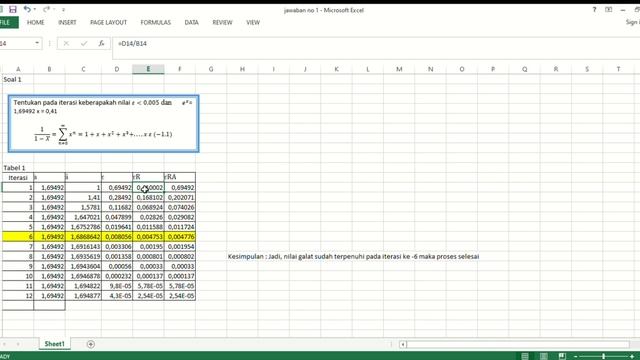Open the Customize Quick Access Toolbar dropdown
640x360 pixels.
click(x=63, y=9)
